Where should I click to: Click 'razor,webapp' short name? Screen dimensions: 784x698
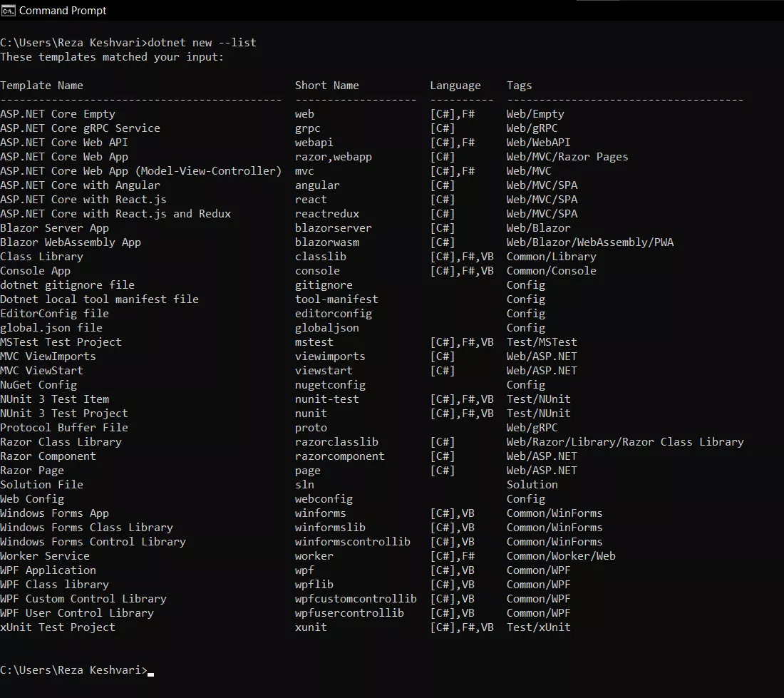tap(334, 157)
